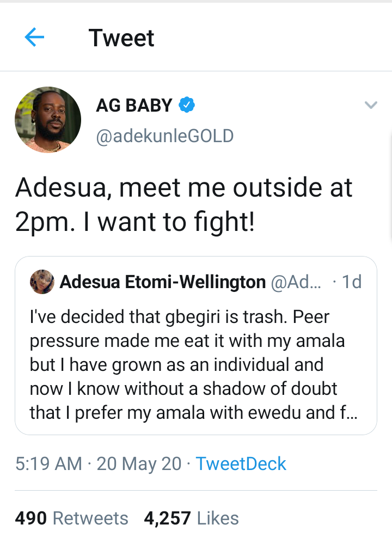
Task: Open AG BABY's profile picture
Action: (x=48, y=120)
